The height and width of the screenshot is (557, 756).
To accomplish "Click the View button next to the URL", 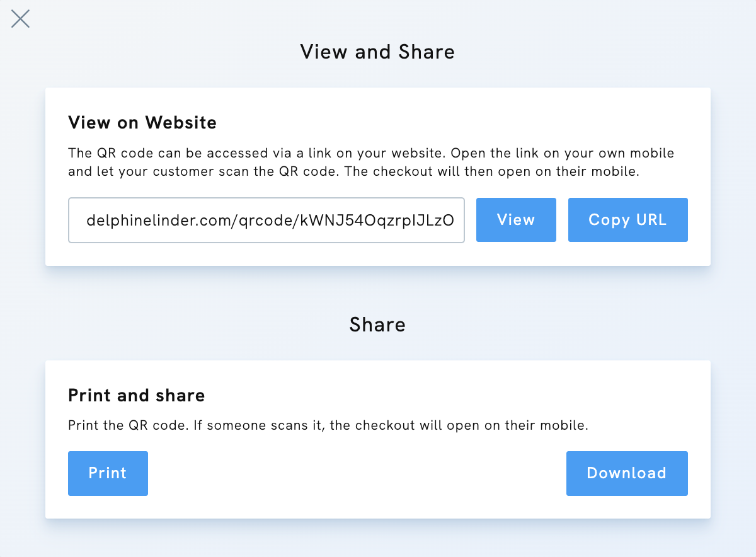I will click(x=516, y=220).
